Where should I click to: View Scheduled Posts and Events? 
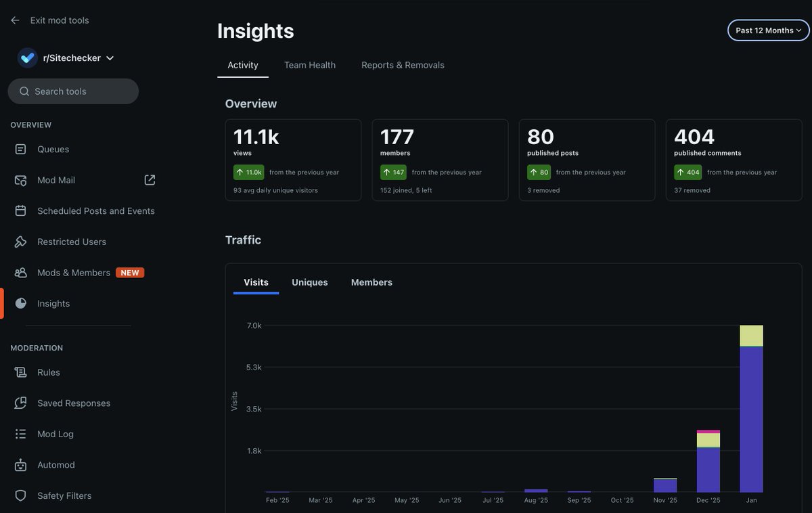pos(95,210)
